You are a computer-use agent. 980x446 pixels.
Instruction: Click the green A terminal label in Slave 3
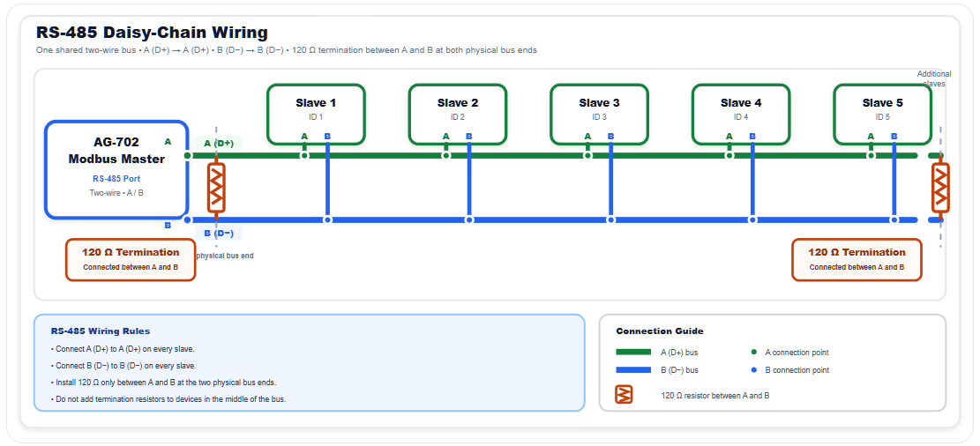point(587,136)
